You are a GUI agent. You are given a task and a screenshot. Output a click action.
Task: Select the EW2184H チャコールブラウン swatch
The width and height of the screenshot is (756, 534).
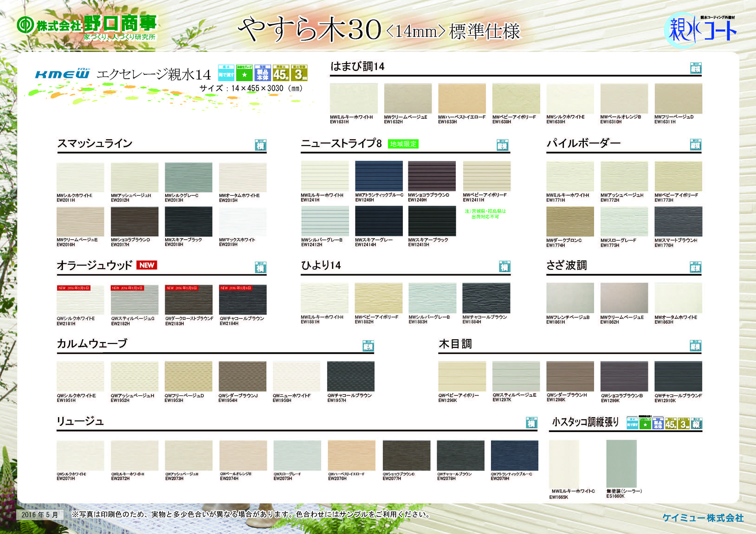pyautogui.click(x=243, y=300)
